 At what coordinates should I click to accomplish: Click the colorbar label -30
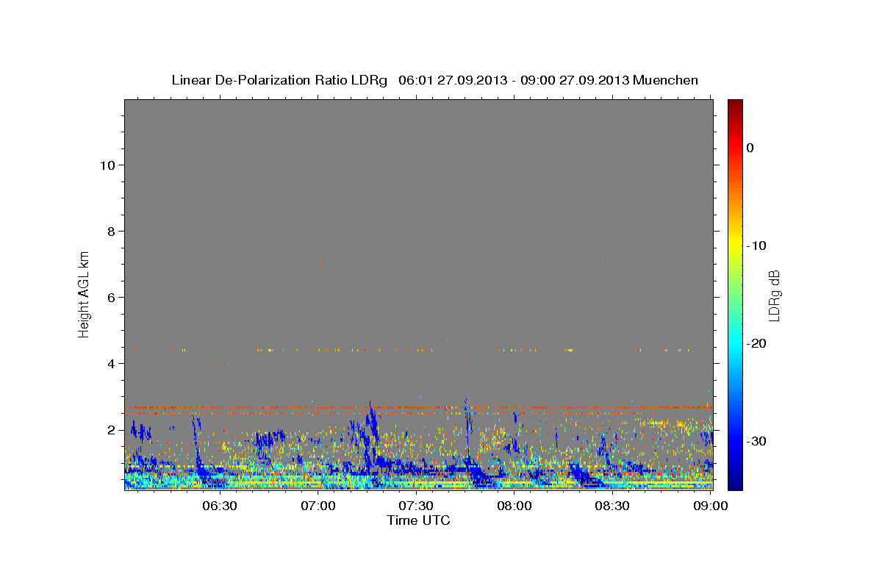(756, 441)
